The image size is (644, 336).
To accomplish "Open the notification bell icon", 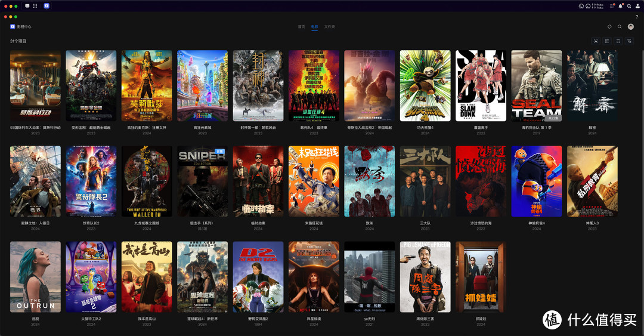I will click(x=621, y=6).
